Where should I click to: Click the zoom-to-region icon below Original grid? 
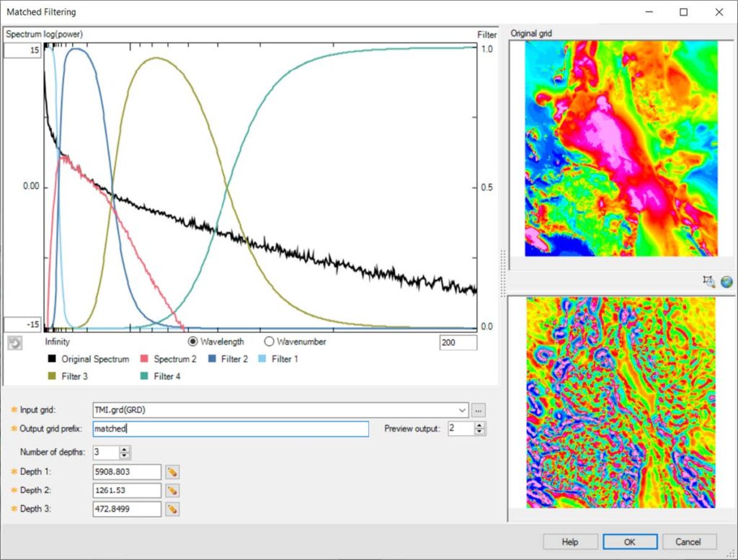click(708, 282)
